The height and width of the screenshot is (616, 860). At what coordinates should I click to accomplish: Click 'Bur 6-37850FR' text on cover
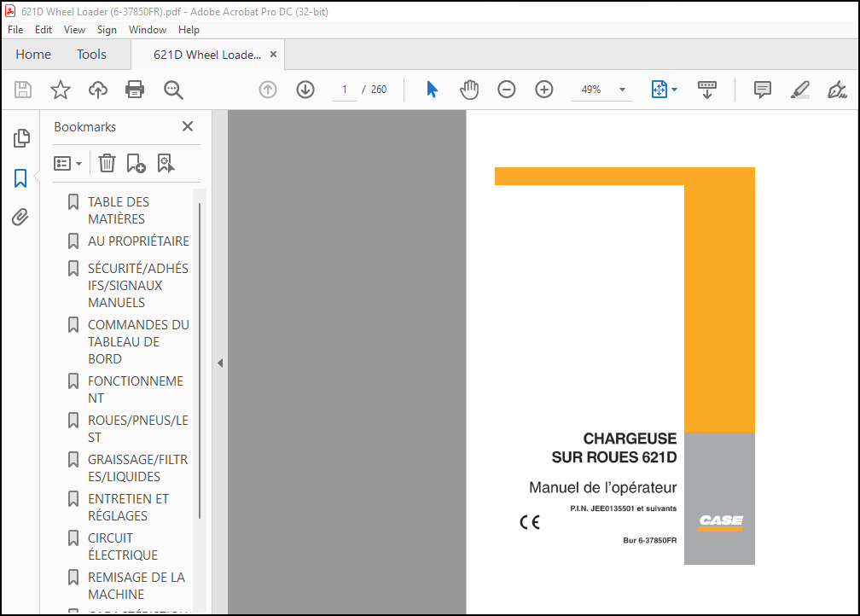coord(649,540)
